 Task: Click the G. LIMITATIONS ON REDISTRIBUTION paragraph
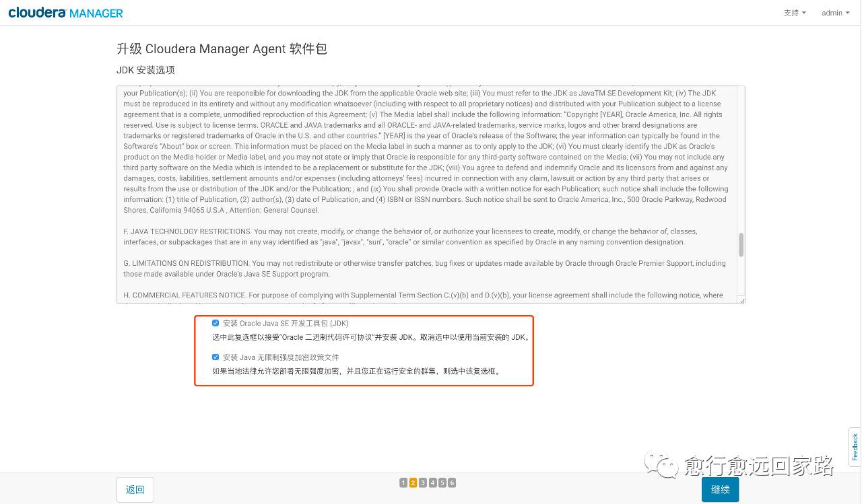coord(424,268)
